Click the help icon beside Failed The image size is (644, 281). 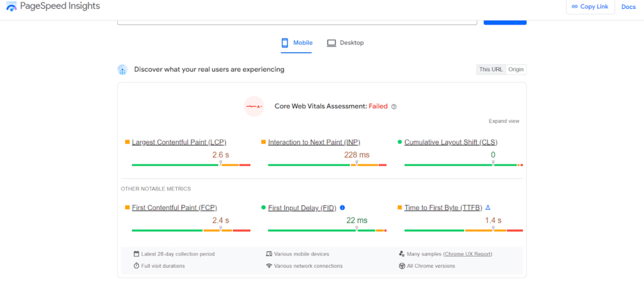click(394, 106)
